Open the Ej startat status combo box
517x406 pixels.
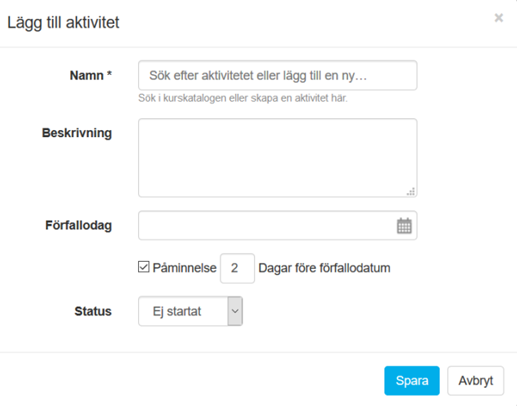[x=190, y=311]
